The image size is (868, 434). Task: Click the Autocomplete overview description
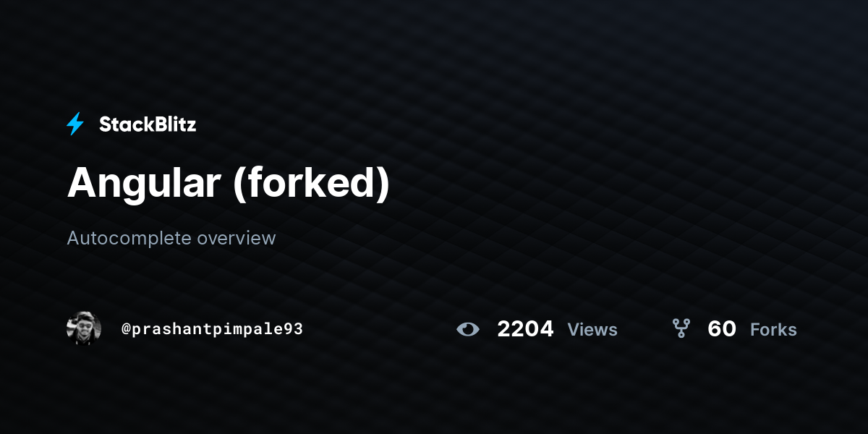point(171,238)
